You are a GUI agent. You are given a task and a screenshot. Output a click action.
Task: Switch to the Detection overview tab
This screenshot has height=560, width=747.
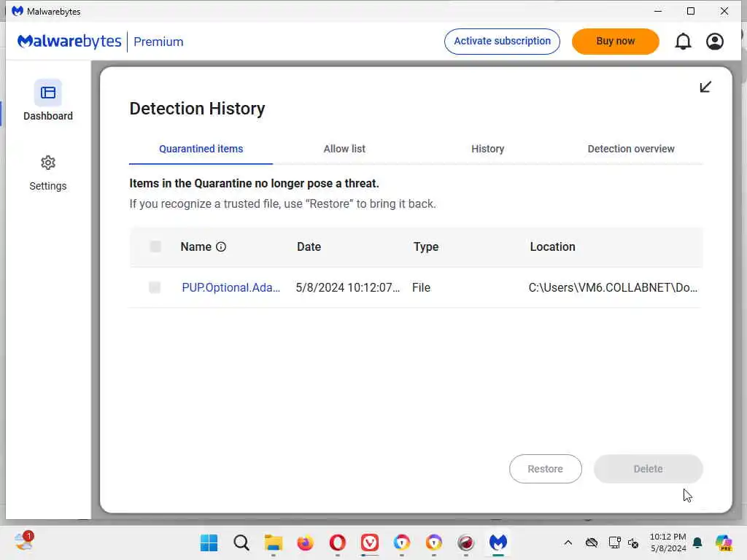coord(631,149)
